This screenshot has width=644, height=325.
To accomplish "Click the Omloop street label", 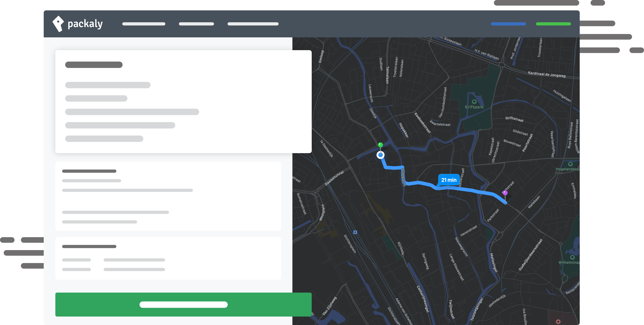I will 321,57.
